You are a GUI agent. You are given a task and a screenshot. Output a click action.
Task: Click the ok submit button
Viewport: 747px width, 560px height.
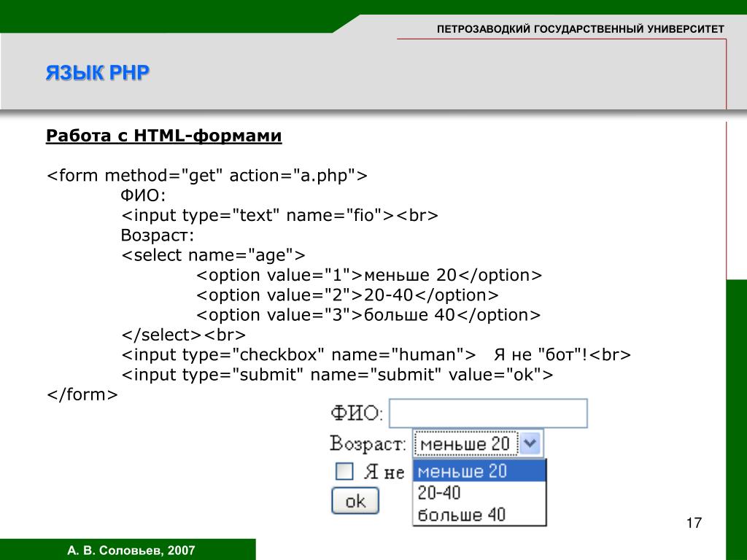(x=355, y=500)
